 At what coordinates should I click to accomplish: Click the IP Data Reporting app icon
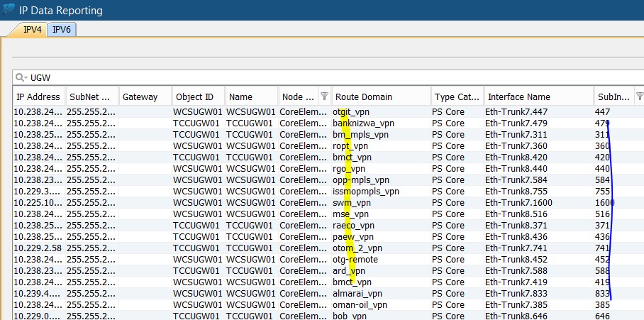9,10
